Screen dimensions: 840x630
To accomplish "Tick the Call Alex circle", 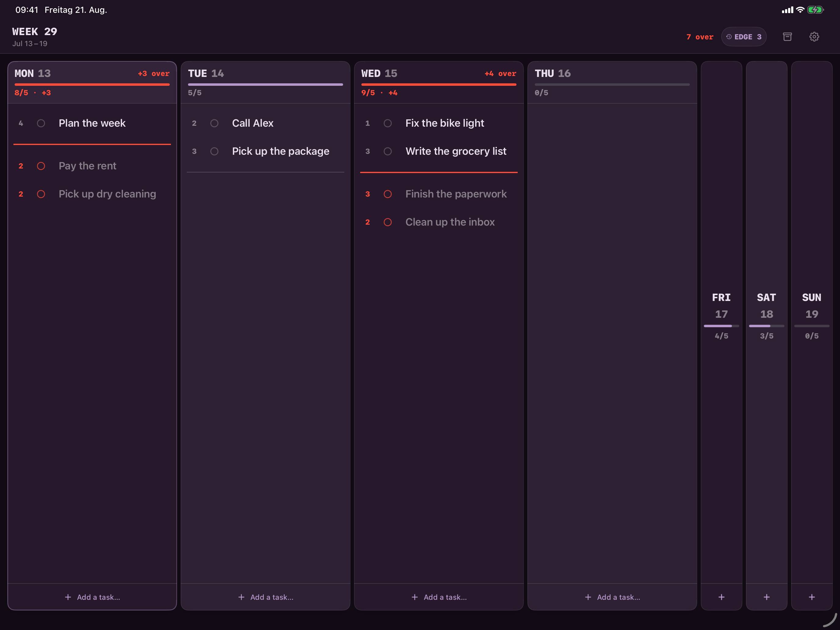I will [214, 123].
